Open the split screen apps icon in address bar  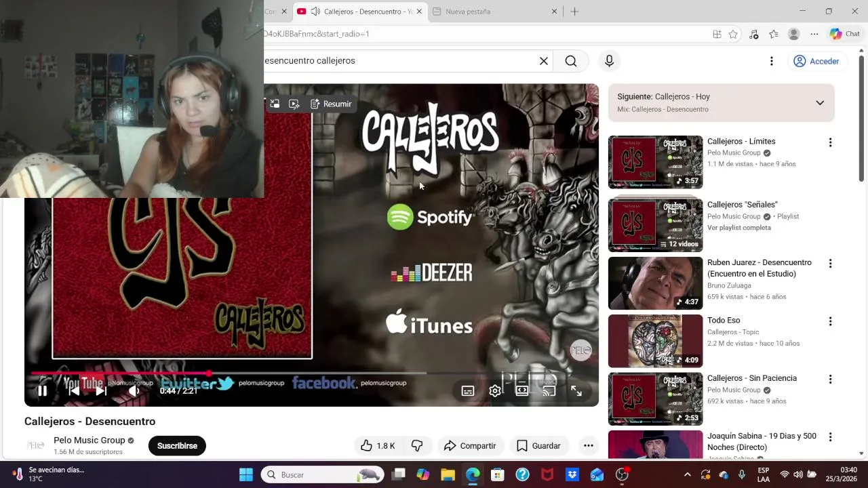point(717,34)
